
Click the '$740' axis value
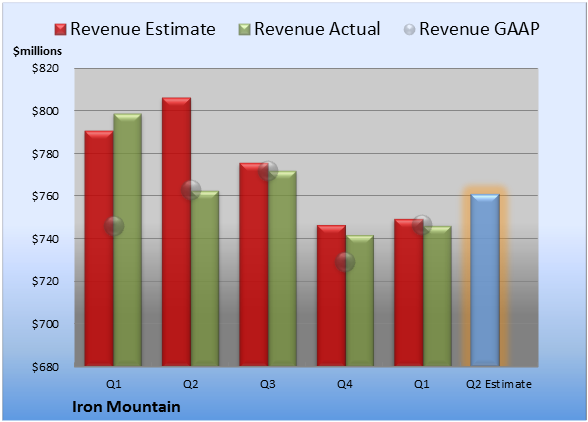pyautogui.click(x=45, y=239)
